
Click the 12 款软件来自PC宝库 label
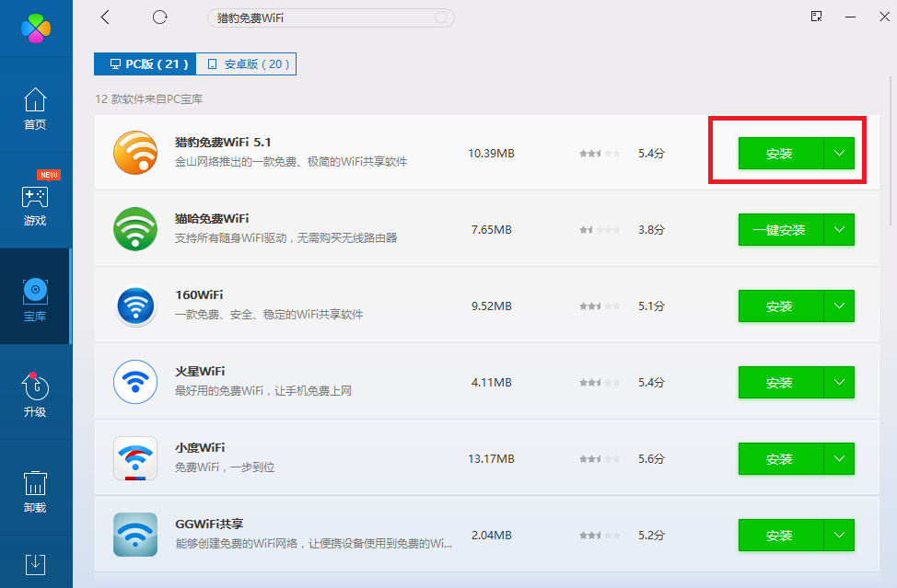[149, 98]
